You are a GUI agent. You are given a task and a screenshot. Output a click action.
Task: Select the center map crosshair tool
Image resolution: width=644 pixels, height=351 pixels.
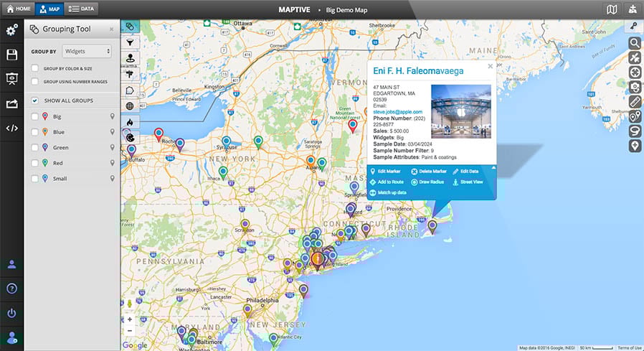[x=635, y=72]
